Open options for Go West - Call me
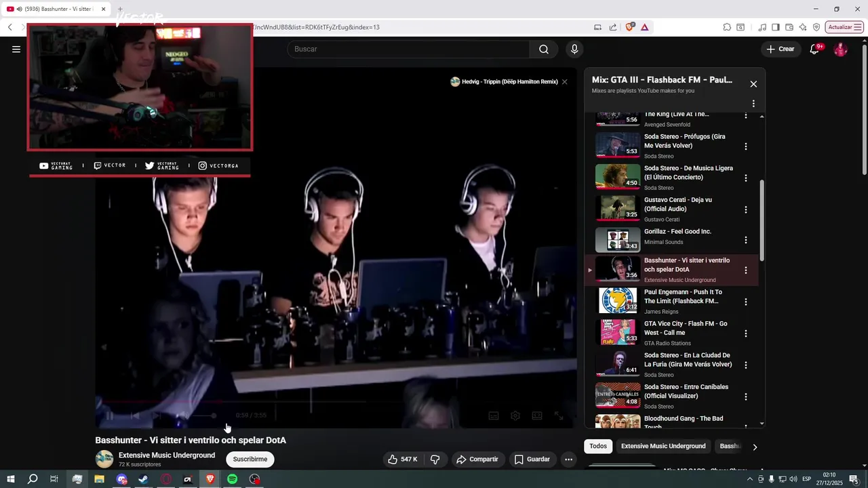The image size is (868, 488). (x=746, y=333)
